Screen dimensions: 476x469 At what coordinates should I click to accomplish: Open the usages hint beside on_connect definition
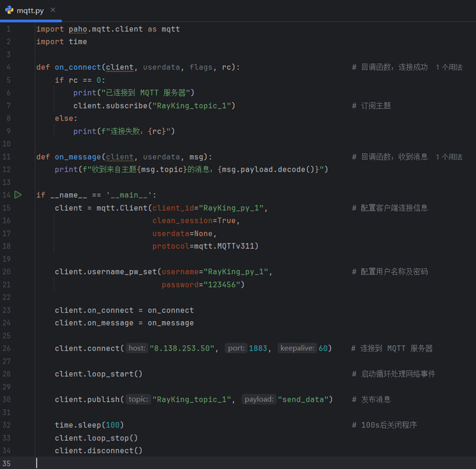(x=448, y=67)
